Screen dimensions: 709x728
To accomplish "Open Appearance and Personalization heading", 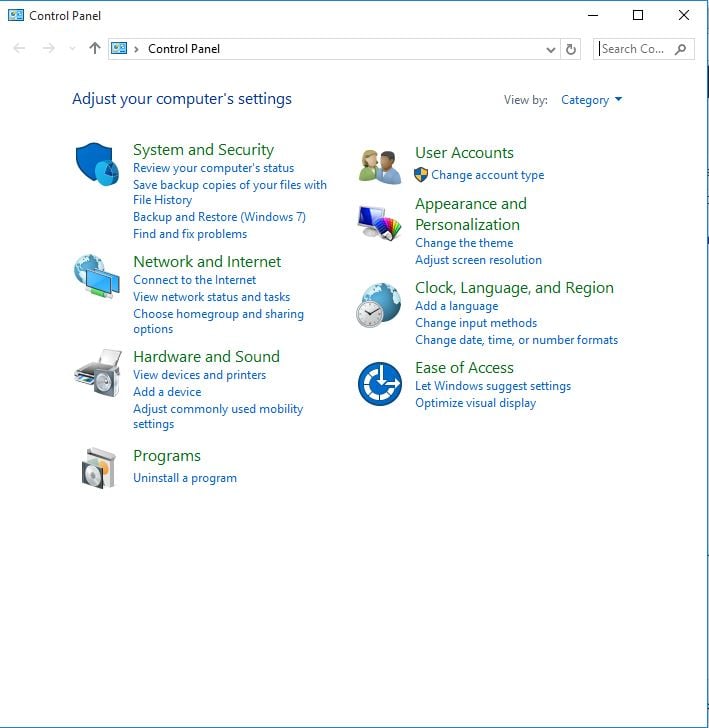I will coord(471,214).
